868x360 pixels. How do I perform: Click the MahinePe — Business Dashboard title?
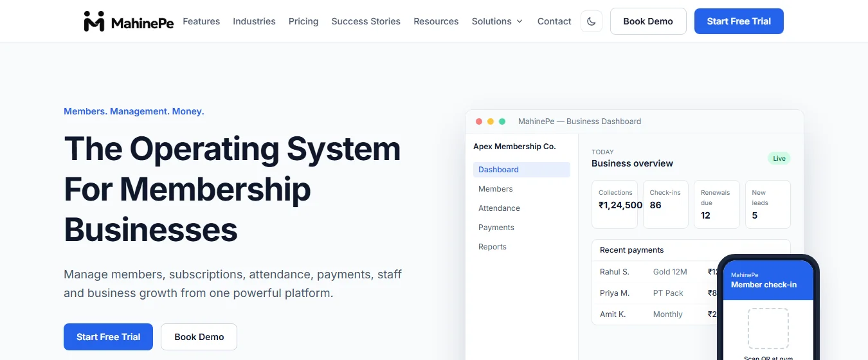coord(579,122)
